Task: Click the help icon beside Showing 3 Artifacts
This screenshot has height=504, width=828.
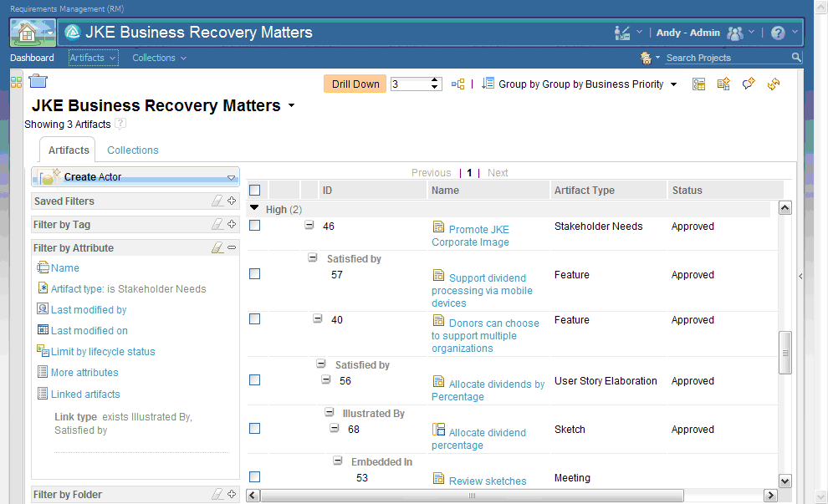Action: click(x=120, y=124)
